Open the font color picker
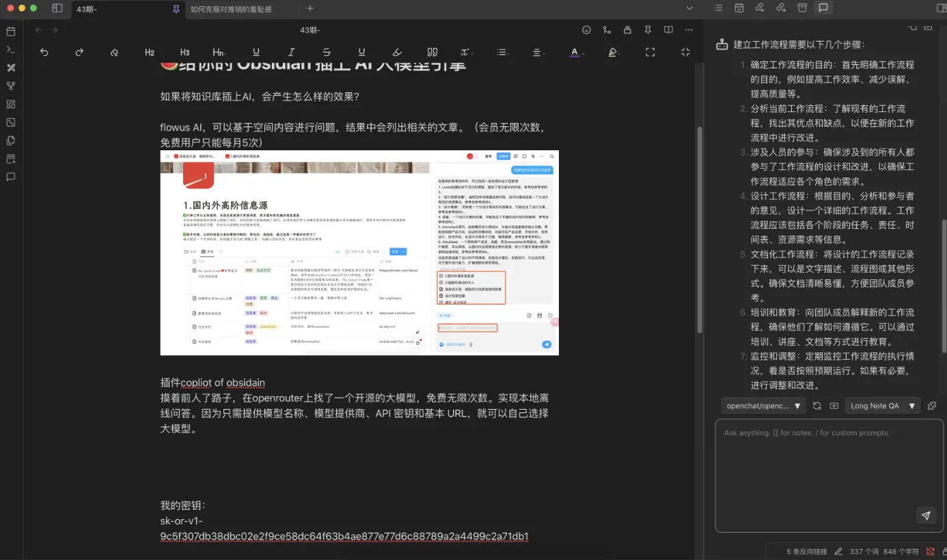Viewport: 947px width, 560px height. 575,53
